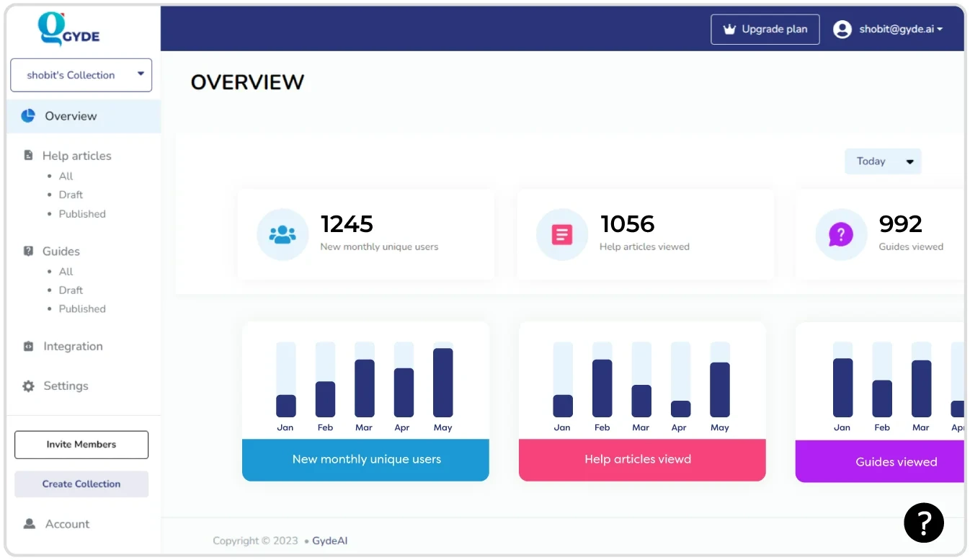
Task: Show Draft under Help articles
Action: point(71,195)
